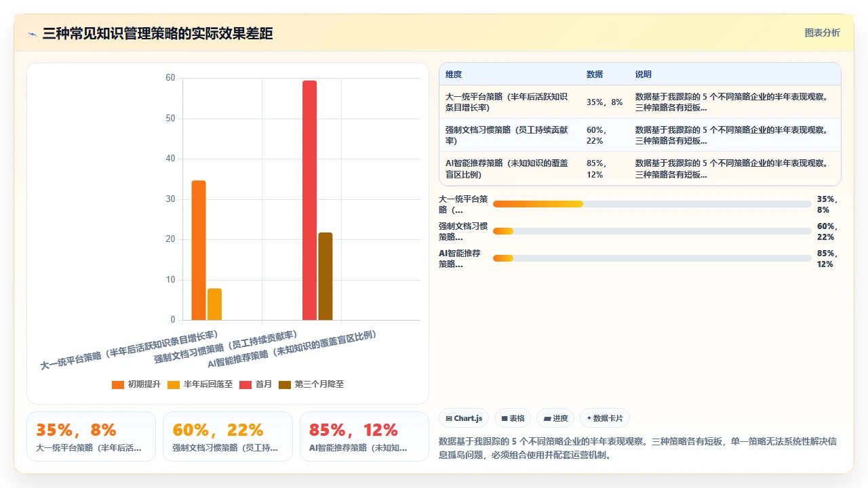Viewport: 868px width, 488px height.
Task: Select the 进度 tag button
Action: tap(555, 418)
